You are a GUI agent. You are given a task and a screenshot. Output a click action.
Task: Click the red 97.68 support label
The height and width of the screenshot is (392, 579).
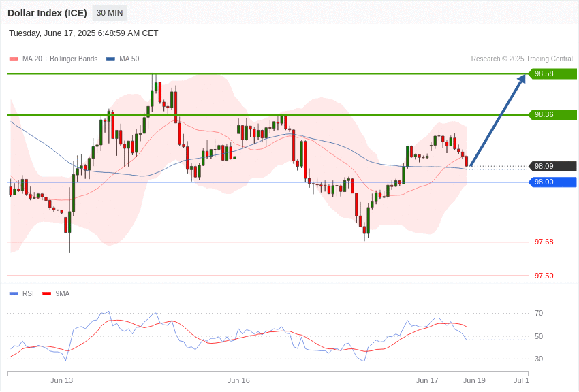click(544, 242)
